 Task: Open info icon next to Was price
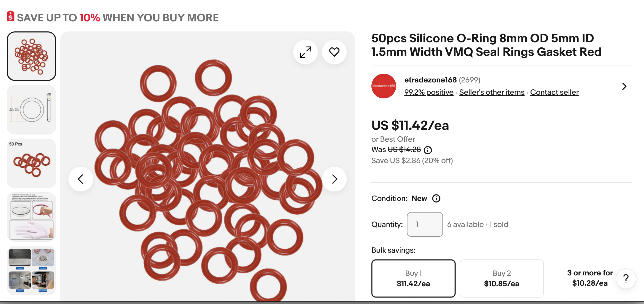(428, 150)
